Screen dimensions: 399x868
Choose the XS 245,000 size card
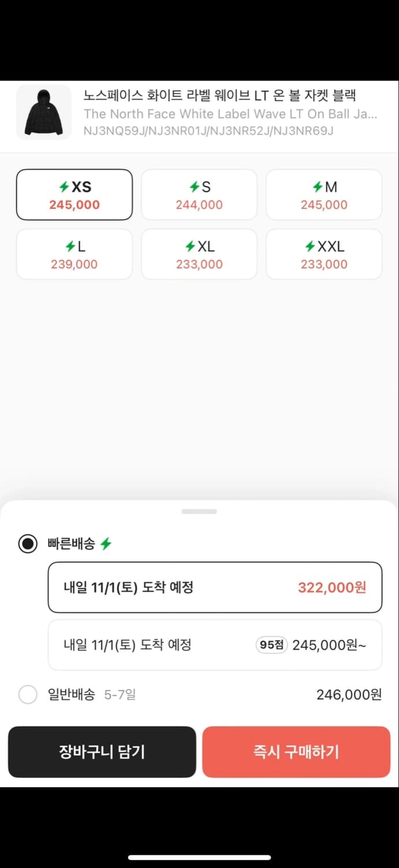click(74, 194)
